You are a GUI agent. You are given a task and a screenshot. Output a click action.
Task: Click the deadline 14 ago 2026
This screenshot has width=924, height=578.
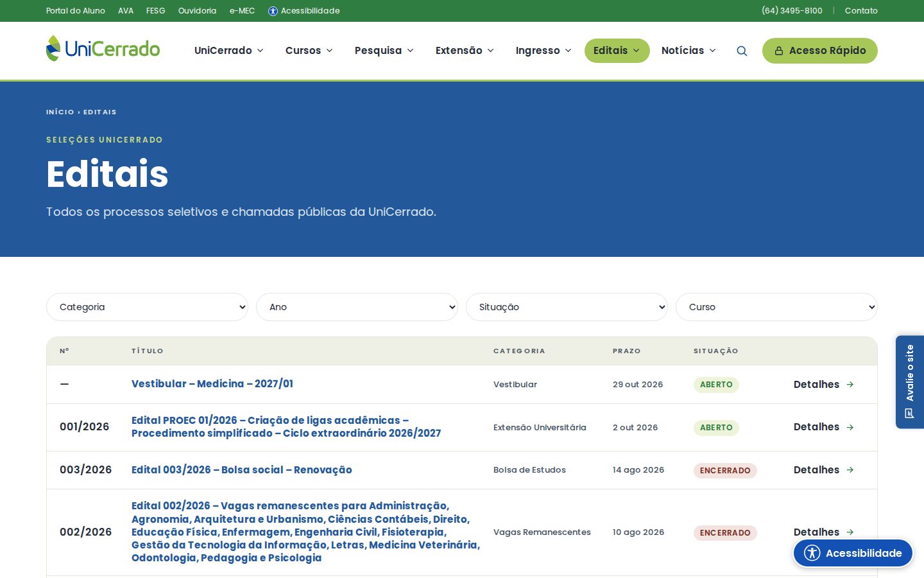pyautogui.click(x=638, y=470)
